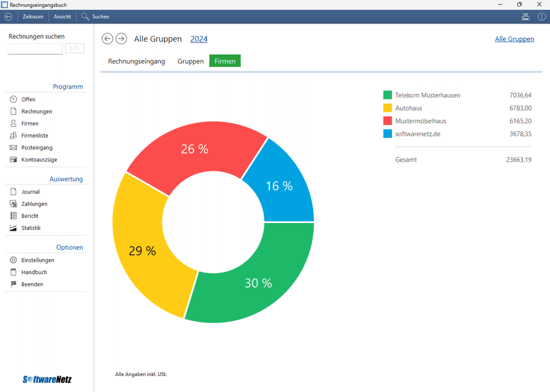Screen dimensions: 550x392
Task: Open the Ansicht menu
Action: coord(62,17)
